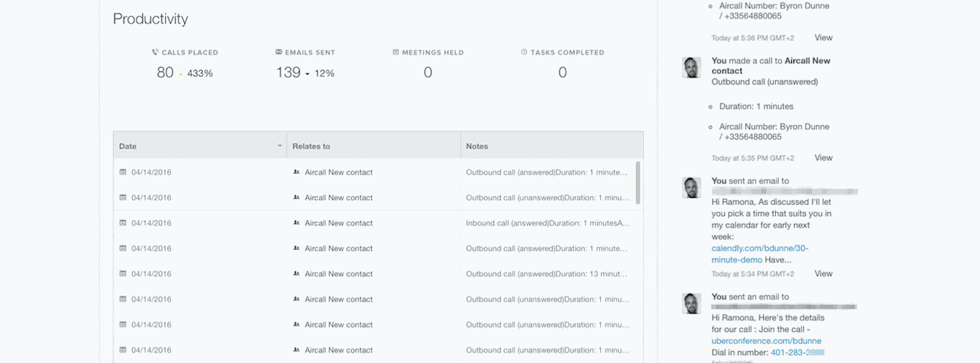Click the '80' calls placed value
Image resolution: width=980 pixels, height=363 pixels.
[165, 72]
